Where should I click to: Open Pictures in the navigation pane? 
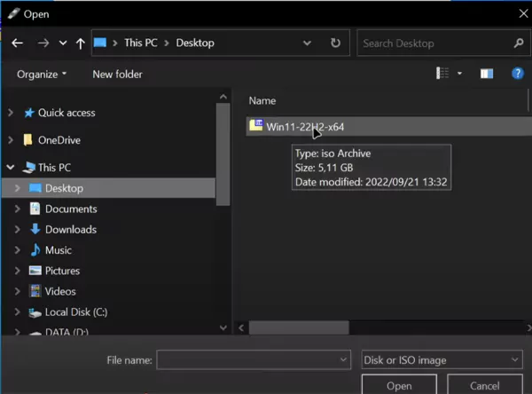(x=62, y=271)
